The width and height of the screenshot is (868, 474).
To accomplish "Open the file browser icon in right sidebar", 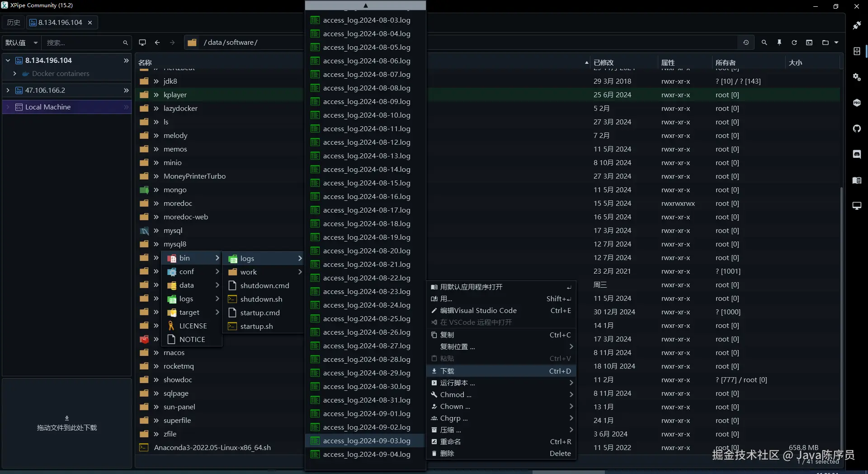I will coord(857,51).
